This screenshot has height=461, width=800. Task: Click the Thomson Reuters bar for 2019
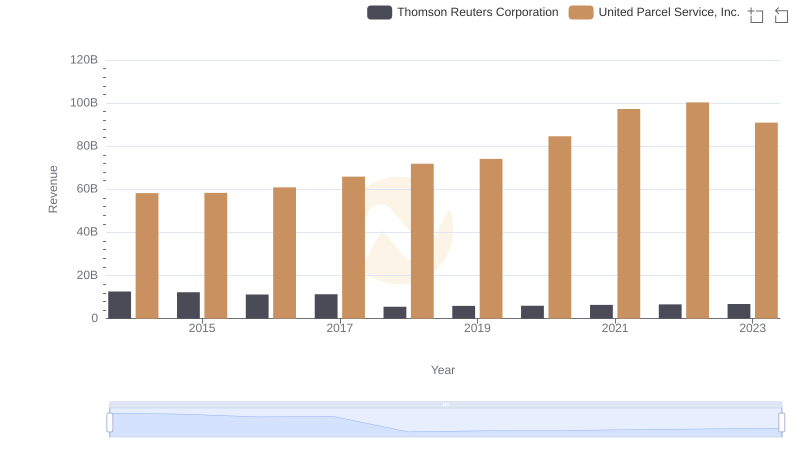(x=463, y=312)
